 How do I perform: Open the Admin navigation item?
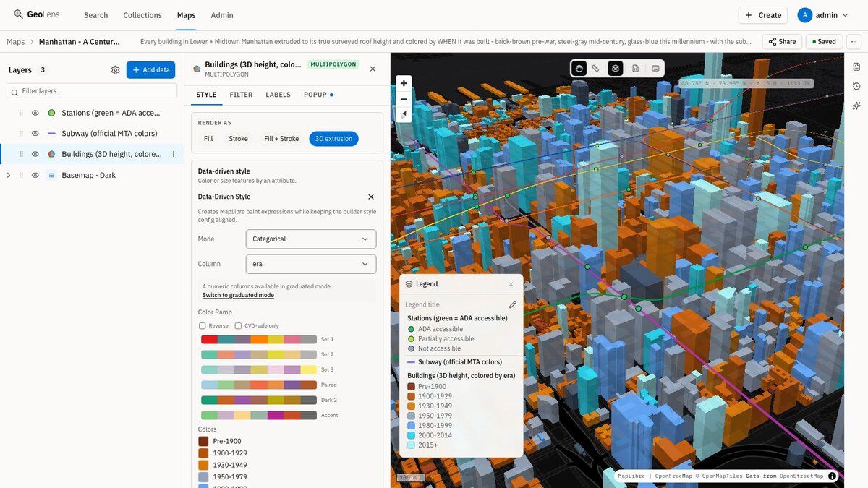[x=222, y=15]
